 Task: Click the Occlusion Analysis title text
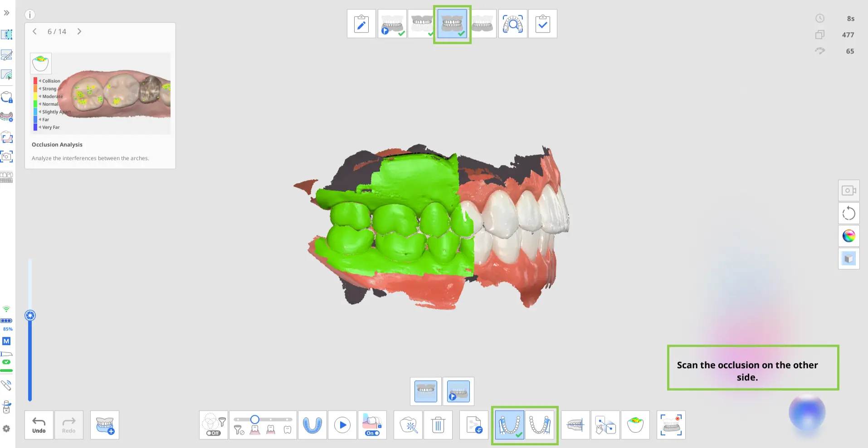coord(57,145)
